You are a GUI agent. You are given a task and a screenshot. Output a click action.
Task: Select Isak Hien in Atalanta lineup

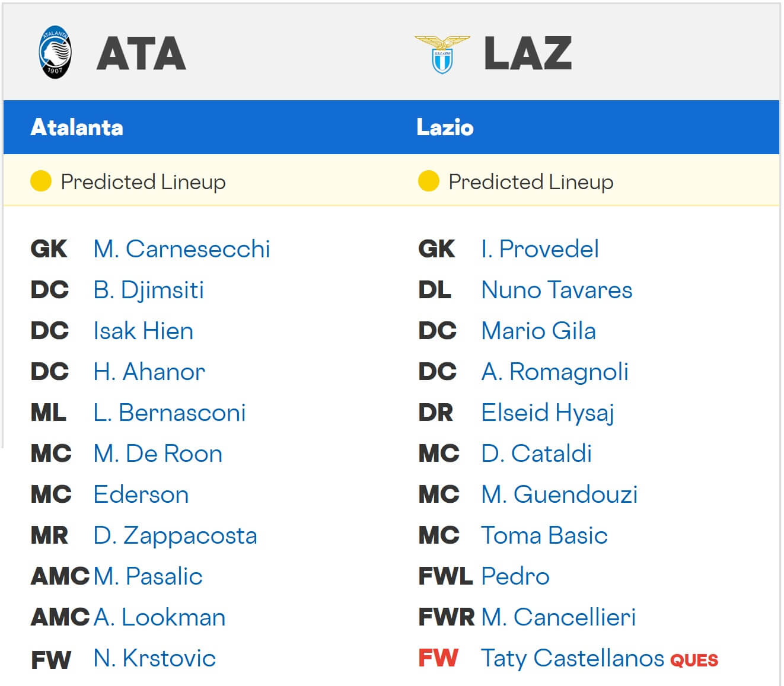(x=143, y=331)
